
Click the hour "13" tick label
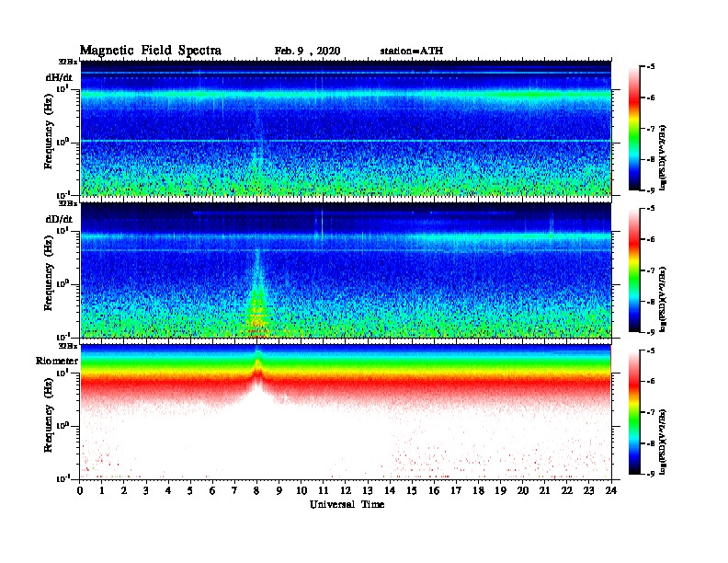[368, 491]
